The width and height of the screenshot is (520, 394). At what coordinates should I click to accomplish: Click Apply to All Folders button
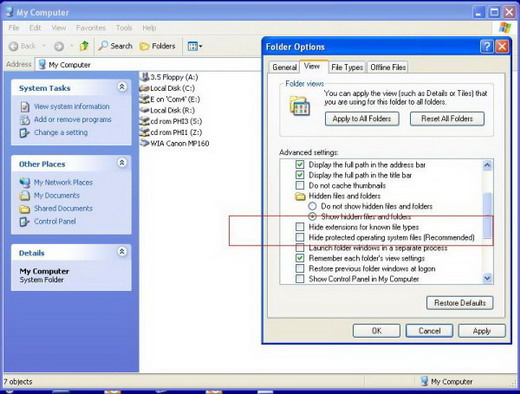point(362,119)
